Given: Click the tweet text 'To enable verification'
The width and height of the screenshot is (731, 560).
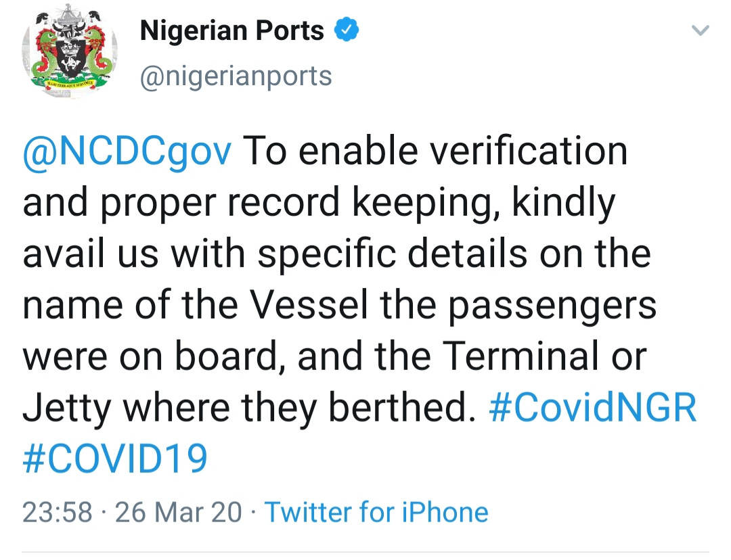Looking at the screenshot, I should (435, 151).
